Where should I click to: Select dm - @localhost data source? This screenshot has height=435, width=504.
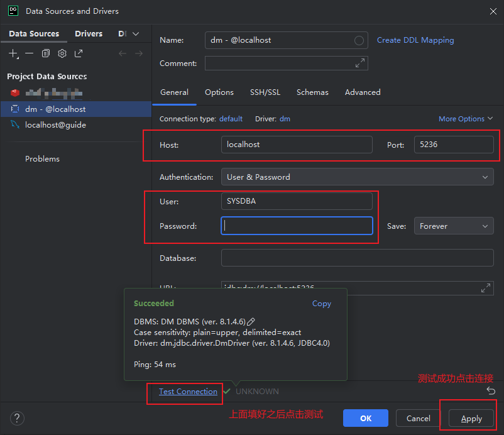coord(76,109)
